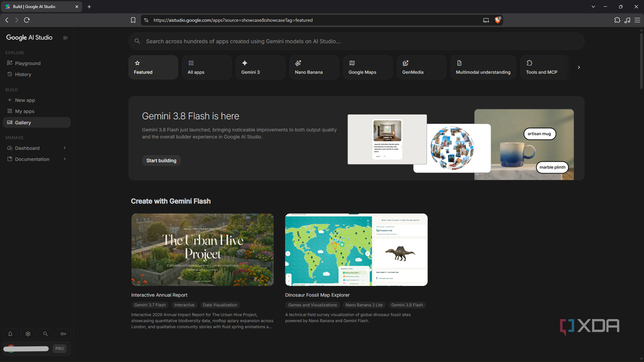Open the API key icon in sidebar footer
The image size is (644, 362).
[x=63, y=334]
